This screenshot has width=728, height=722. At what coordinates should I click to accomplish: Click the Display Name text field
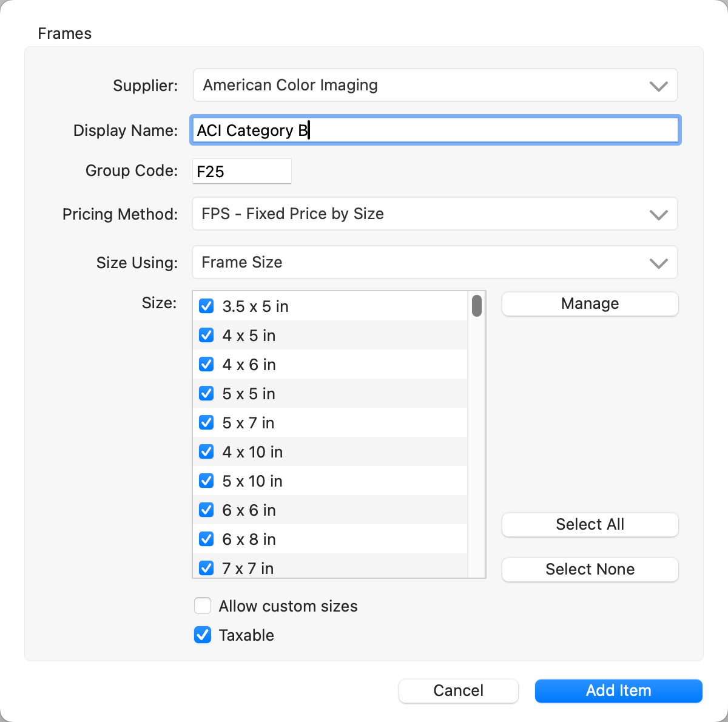pos(435,130)
